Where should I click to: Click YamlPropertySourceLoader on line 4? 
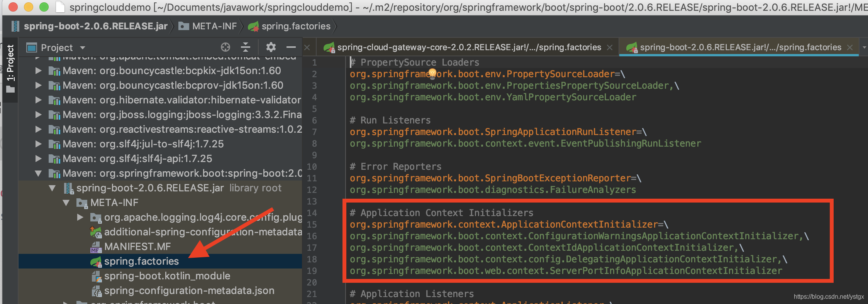(571, 97)
